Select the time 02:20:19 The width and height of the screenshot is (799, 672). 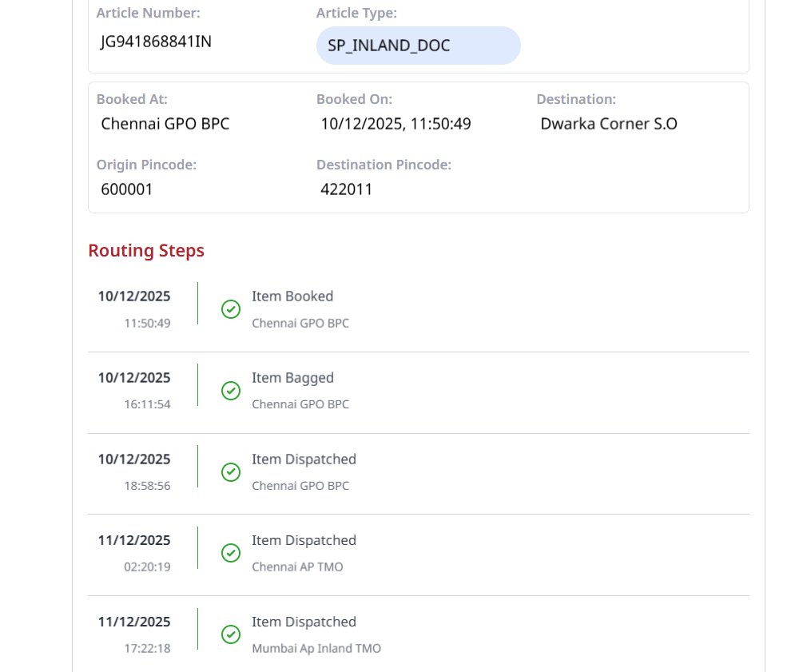(x=147, y=567)
